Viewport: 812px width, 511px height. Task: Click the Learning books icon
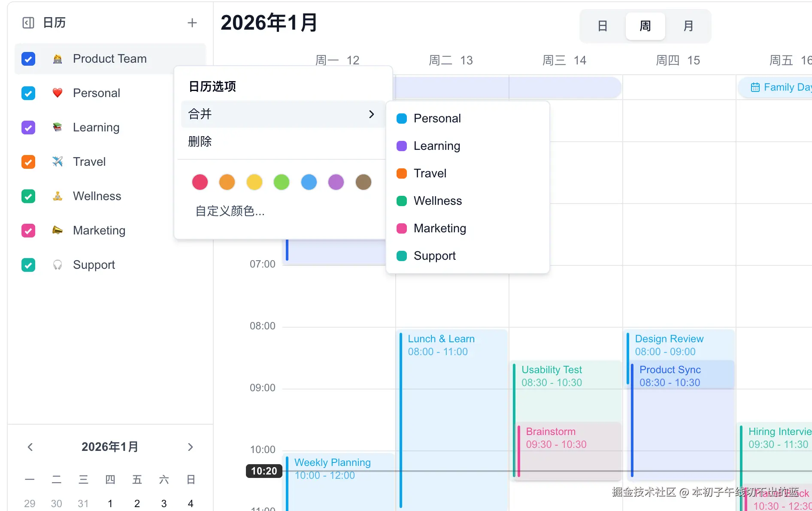pos(58,128)
